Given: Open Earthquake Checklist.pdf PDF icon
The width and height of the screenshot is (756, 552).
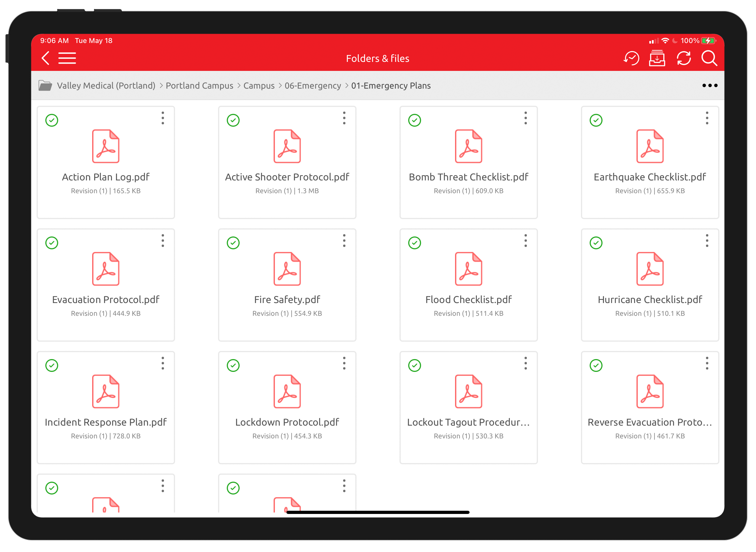Looking at the screenshot, I should (x=650, y=146).
